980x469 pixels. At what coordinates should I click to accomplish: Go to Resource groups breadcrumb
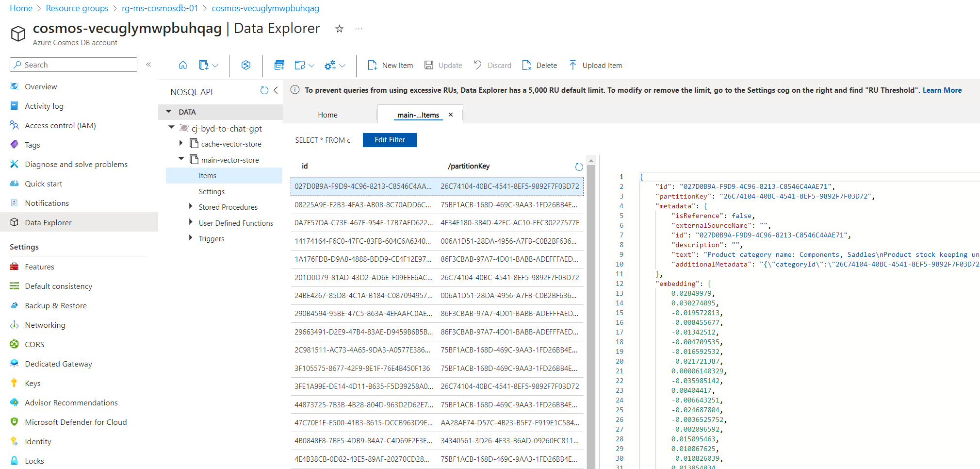point(77,8)
